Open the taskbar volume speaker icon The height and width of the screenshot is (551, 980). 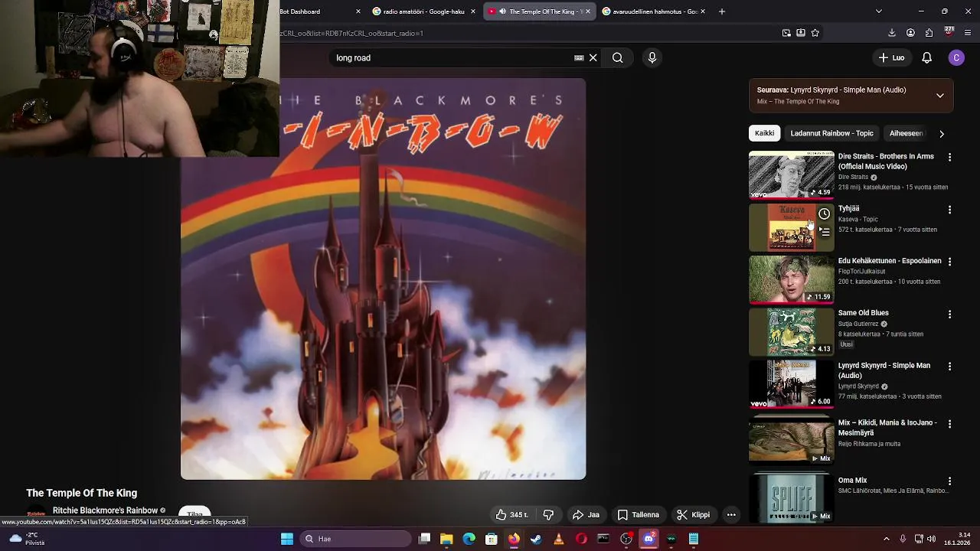932,539
